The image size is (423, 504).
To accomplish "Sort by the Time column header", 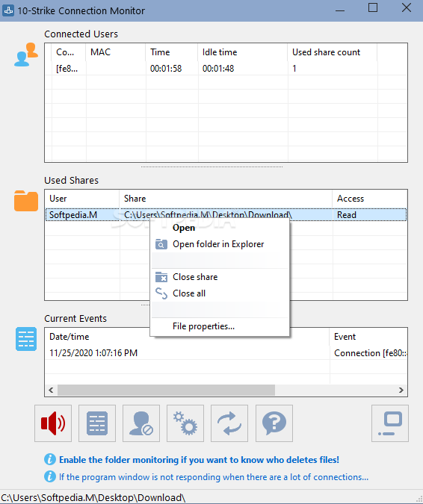I will tap(171, 52).
